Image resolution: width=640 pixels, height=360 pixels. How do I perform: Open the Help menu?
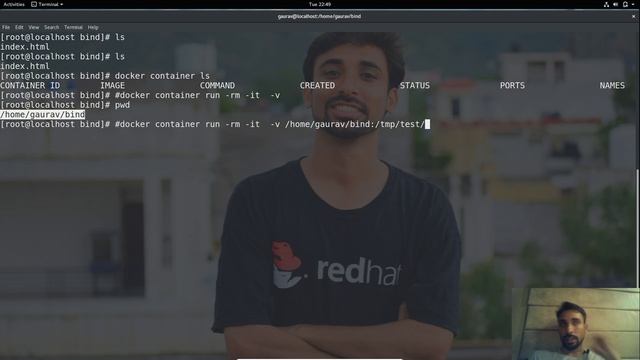click(93, 27)
